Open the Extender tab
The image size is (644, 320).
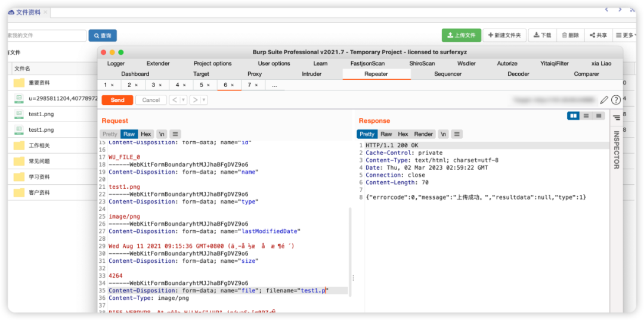[158, 64]
